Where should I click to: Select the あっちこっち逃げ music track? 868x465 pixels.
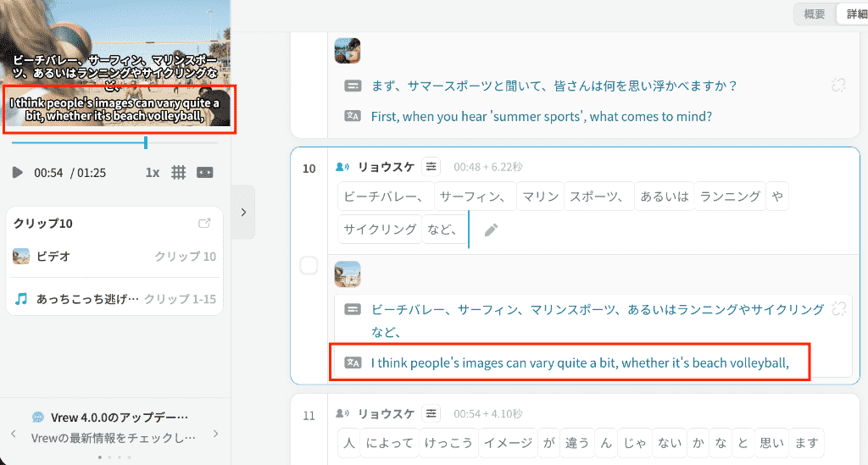[x=114, y=299]
